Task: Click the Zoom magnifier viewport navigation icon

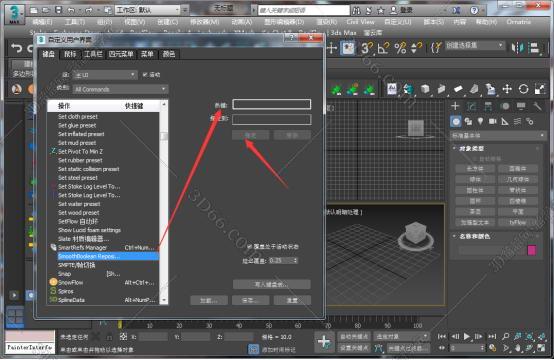Action: (506, 337)
